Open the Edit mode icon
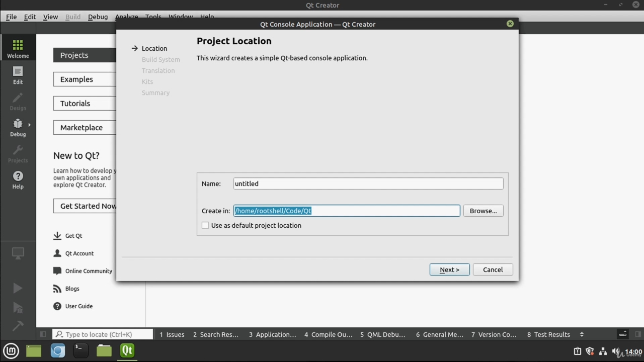This screenshot has height=362, width=644. [x=18, y=75]
